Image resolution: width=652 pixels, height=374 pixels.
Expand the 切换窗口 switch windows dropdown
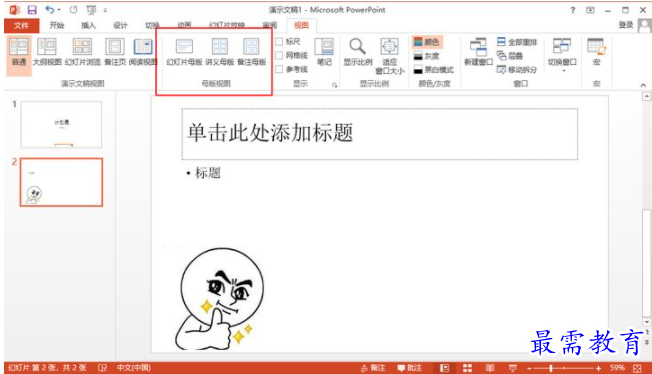click(x=564, y=71)
